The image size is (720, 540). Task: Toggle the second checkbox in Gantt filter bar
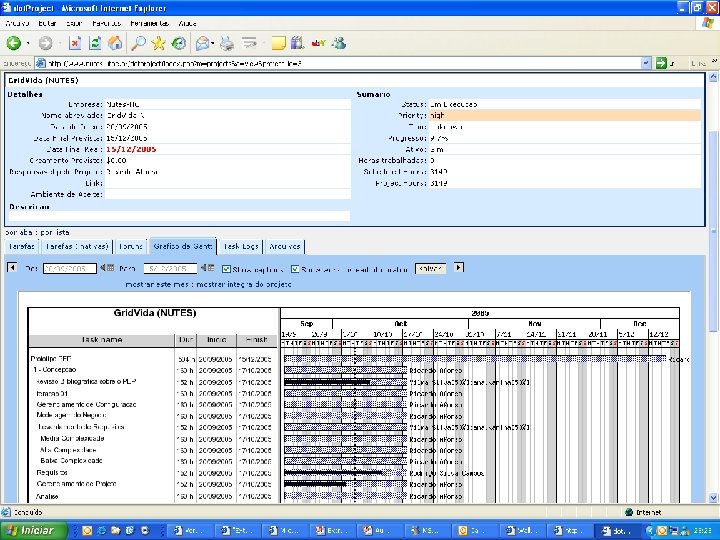point(296,268)
